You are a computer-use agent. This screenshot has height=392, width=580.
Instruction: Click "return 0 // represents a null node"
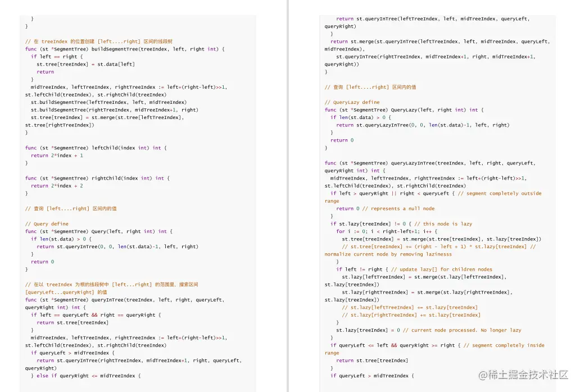[386, 209]
